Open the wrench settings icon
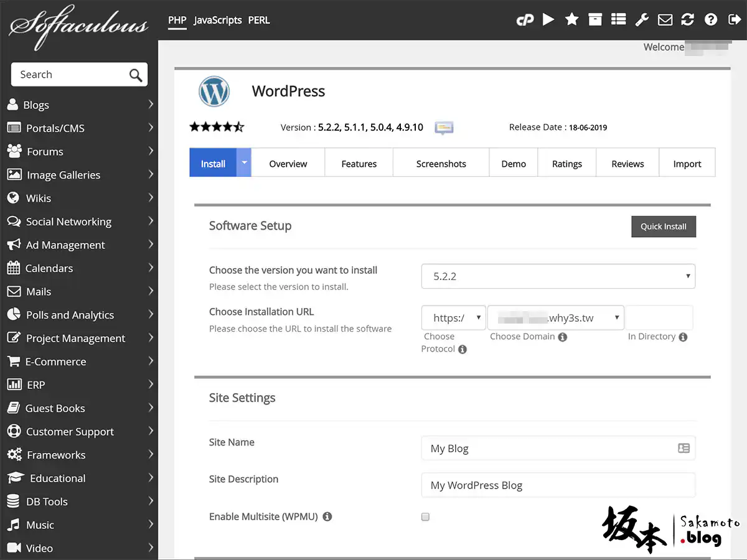The image size is (747, 560). coord(642,20)
